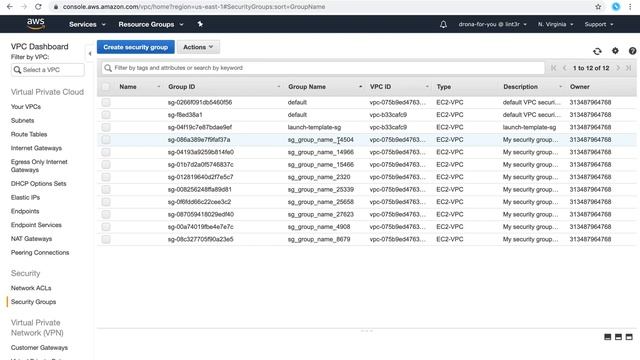The width and height of the screenshot is (640, 360).
Task: Focus the Select a VPC filter field
Action: (x=48, y=70)
